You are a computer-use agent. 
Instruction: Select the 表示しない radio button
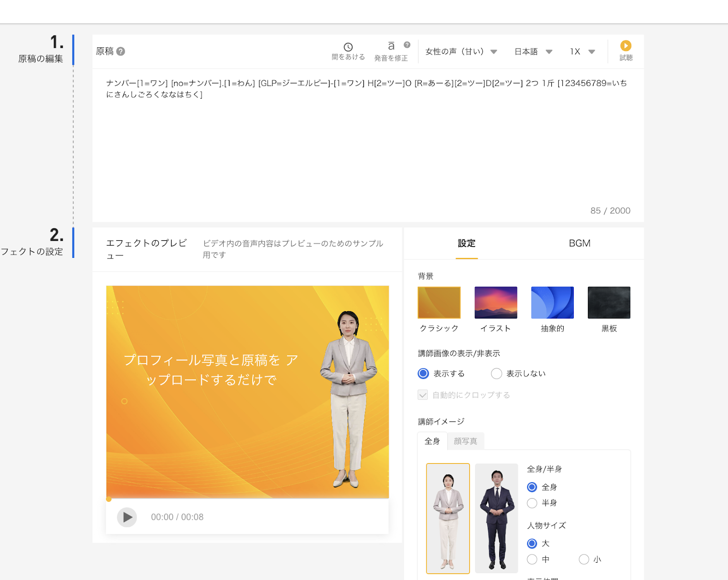coord(496,373)
